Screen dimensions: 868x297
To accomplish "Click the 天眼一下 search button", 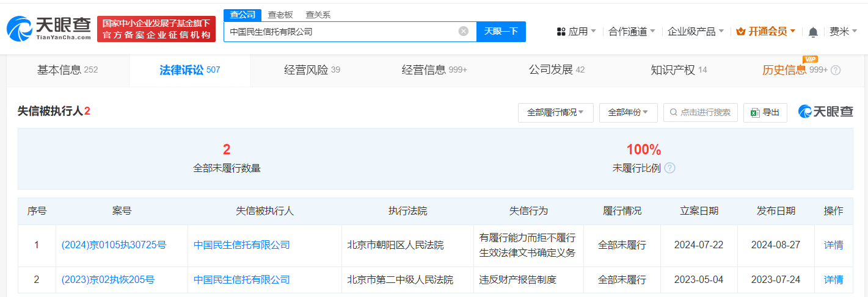I will 501,31.
